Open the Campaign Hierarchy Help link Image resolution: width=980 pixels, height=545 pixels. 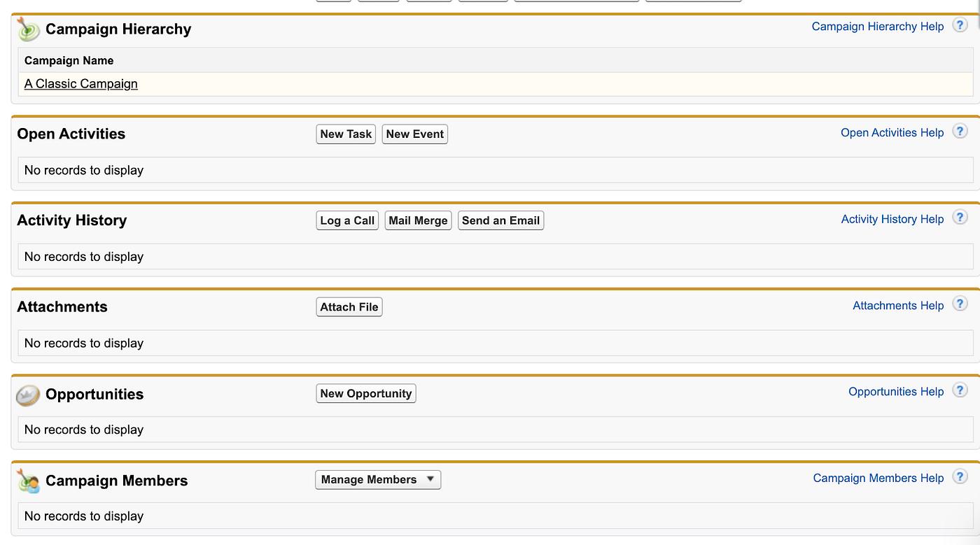point(877,27)
